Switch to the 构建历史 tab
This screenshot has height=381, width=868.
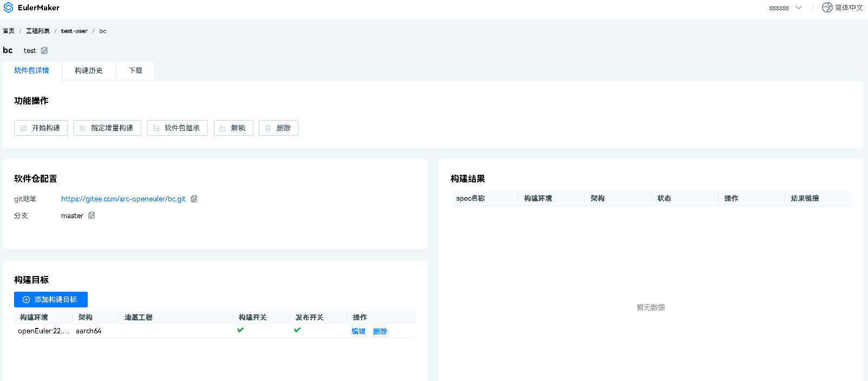click(x=89, y=71)
